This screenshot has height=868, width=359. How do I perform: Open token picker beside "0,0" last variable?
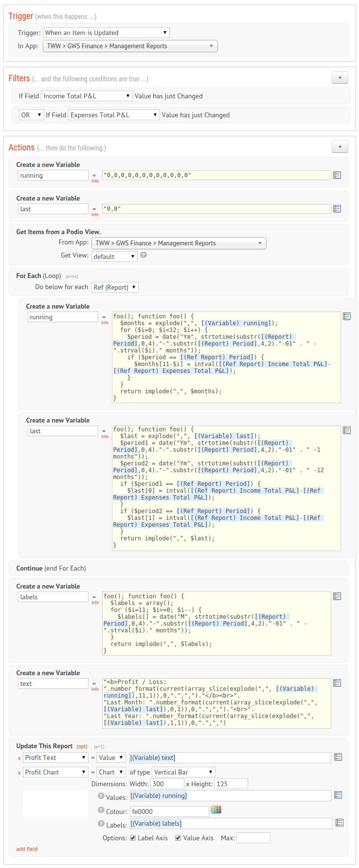pyautogui.click(x=337, y=209)
